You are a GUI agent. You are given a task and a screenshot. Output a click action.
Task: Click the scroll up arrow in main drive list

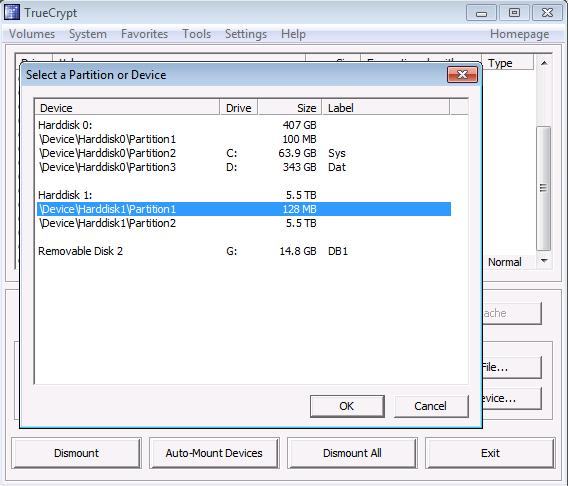tap(543, 63)
